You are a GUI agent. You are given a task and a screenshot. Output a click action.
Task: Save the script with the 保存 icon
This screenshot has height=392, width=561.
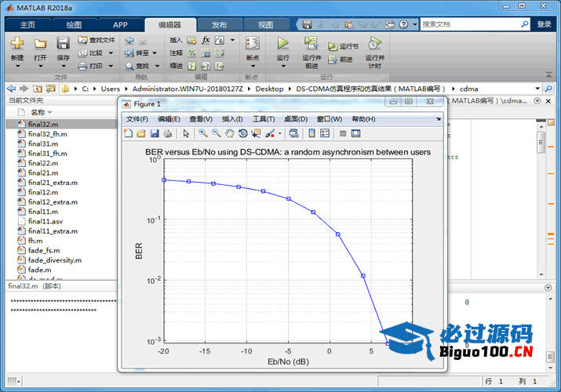tap(63, 43)
